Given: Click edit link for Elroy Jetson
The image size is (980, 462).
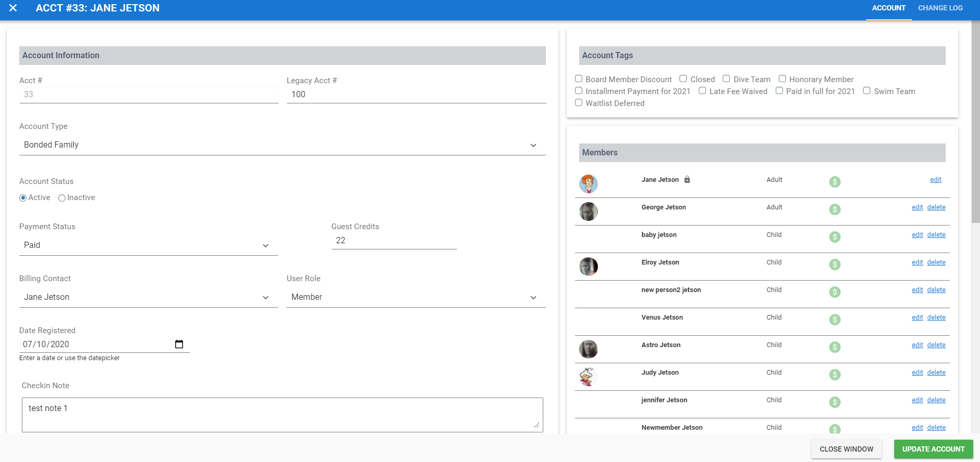Looking at the screenshot, I should click(x=917, y=262).
